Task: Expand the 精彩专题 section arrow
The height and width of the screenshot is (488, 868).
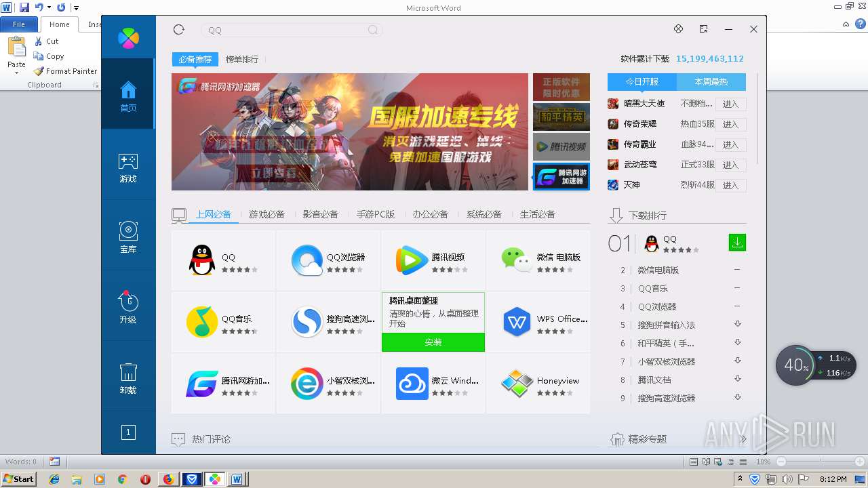Action: click(x=743, y=439)
